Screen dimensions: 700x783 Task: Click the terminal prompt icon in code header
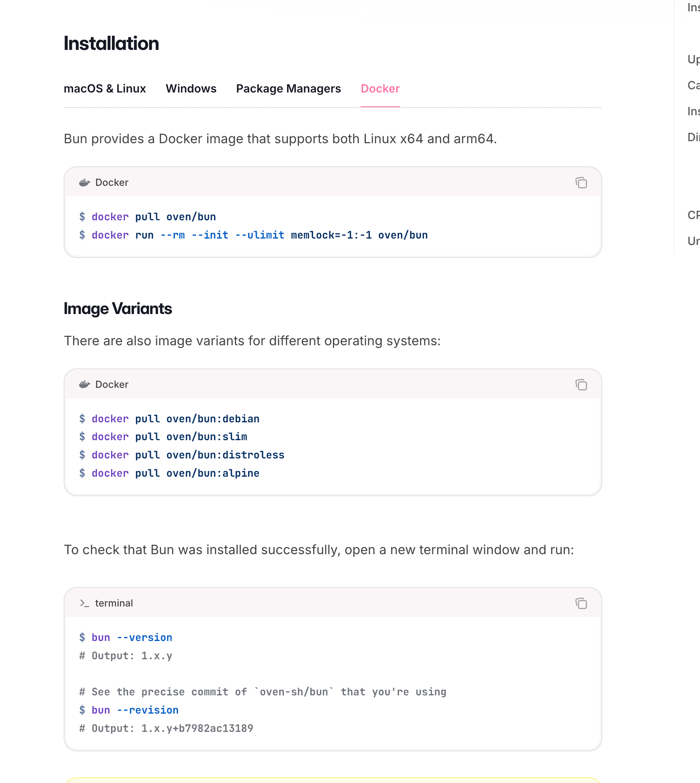coord(84,603)
